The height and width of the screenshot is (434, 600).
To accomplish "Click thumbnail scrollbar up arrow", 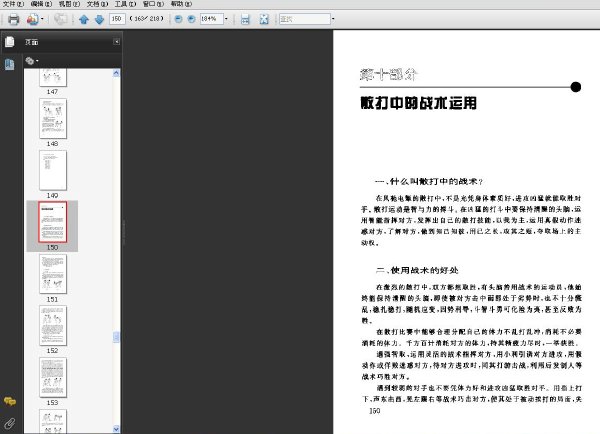I will click(116, 73).
